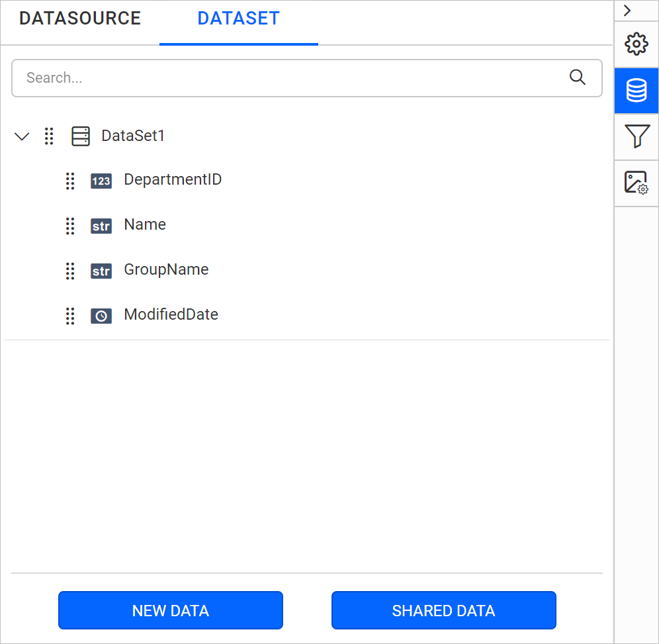This screenshot has width=659, height=644.
Task: Click the search magnifier icon
Action: (578, 77)
